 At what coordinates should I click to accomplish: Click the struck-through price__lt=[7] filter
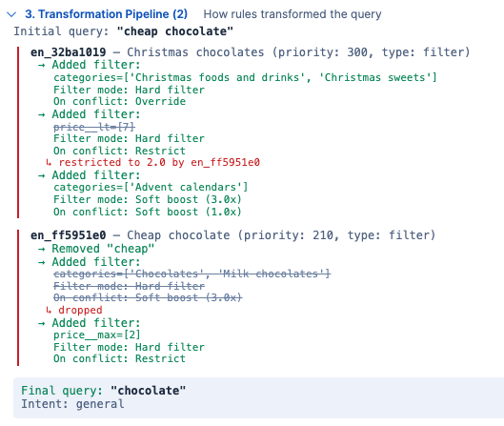[94, 127]
